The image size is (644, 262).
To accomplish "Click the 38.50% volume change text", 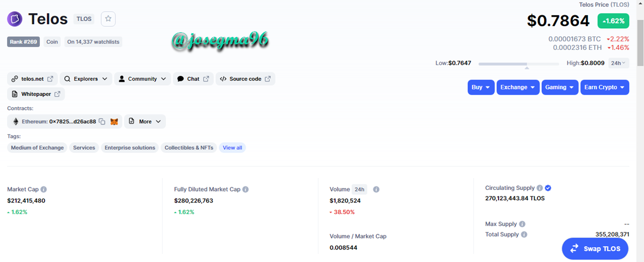I will click(342, 212).
